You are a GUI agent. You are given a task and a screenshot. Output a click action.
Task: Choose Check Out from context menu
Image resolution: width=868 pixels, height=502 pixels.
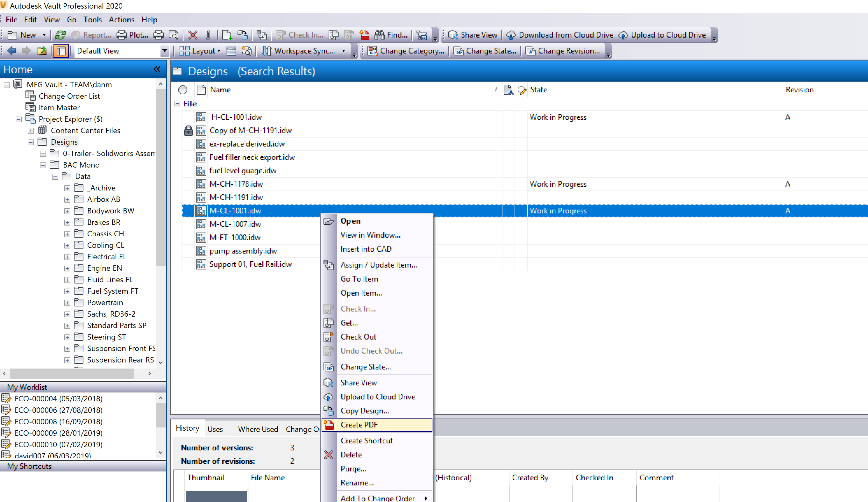(376, 337)
